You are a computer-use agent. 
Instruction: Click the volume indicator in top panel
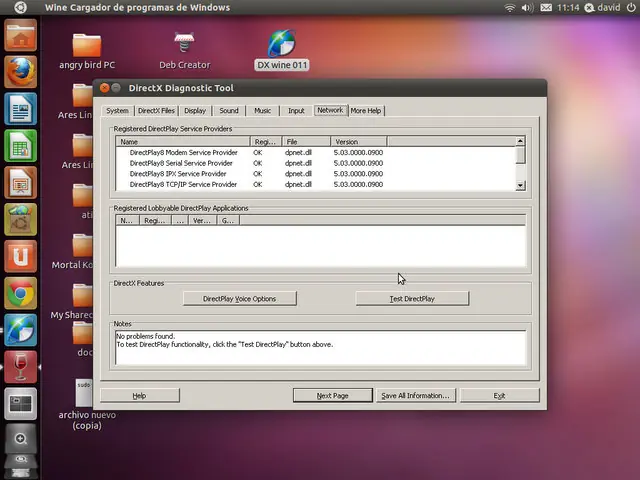pos(527,7)
